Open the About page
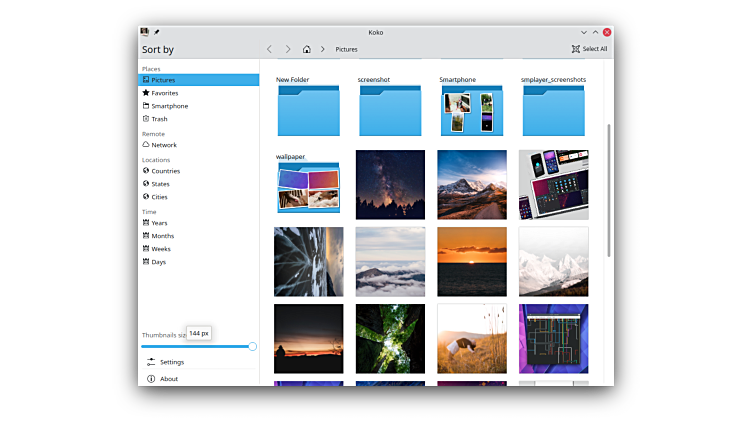752x423 pixels. point(169,379)
